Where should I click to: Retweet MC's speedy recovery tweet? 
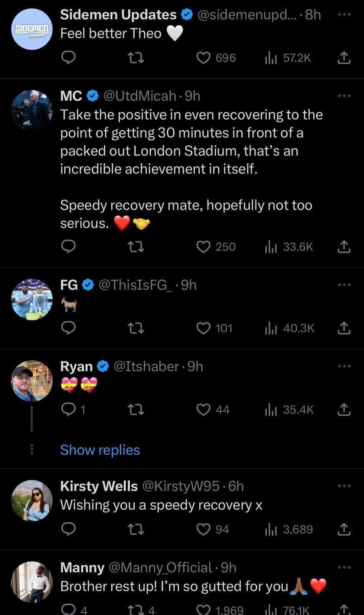(x=136, y=247)
